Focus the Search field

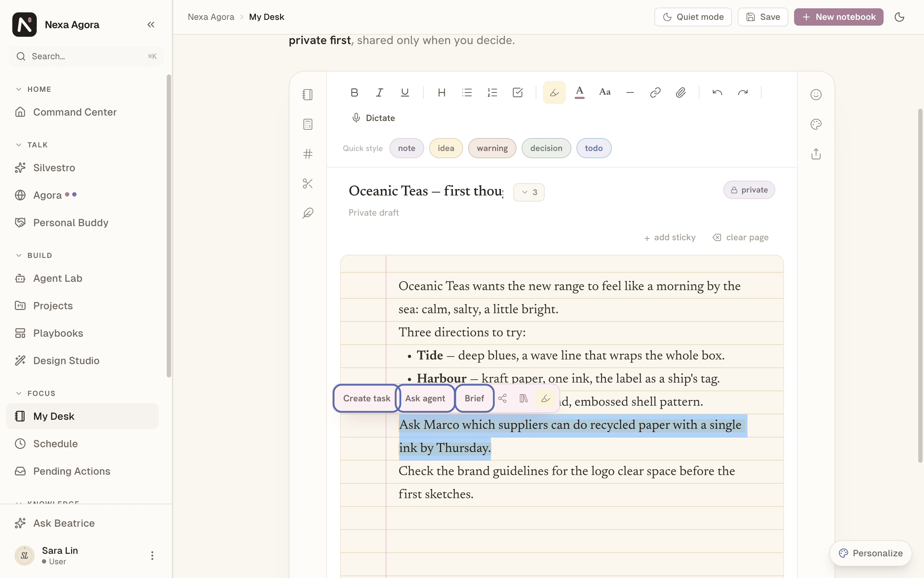click(86, 56)
